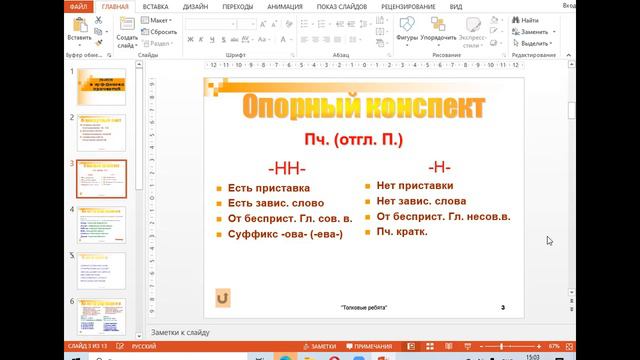This screenshot has height=360, width=640.
Task: Toggle Underline (Ч) formatting
Action: (x=212, y=40)
